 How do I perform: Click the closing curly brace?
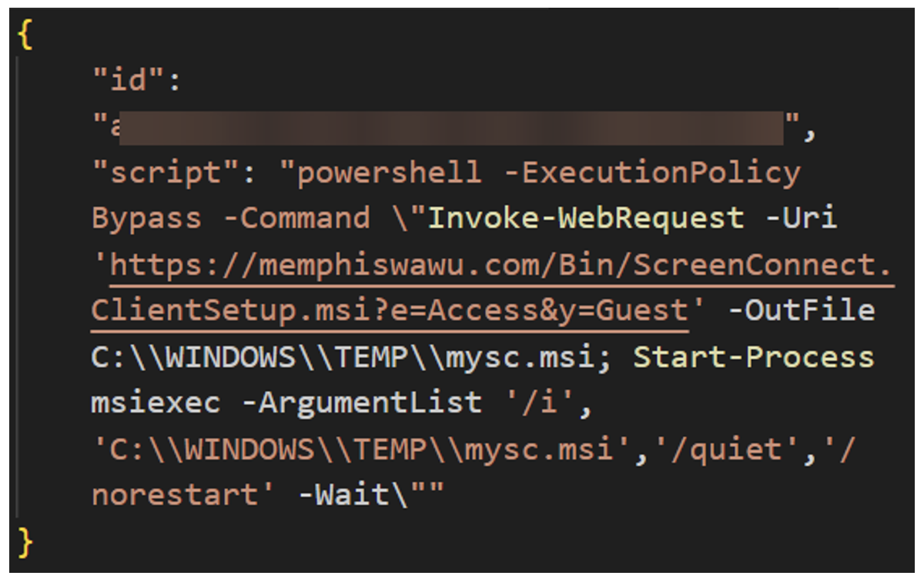click(25, 541)
